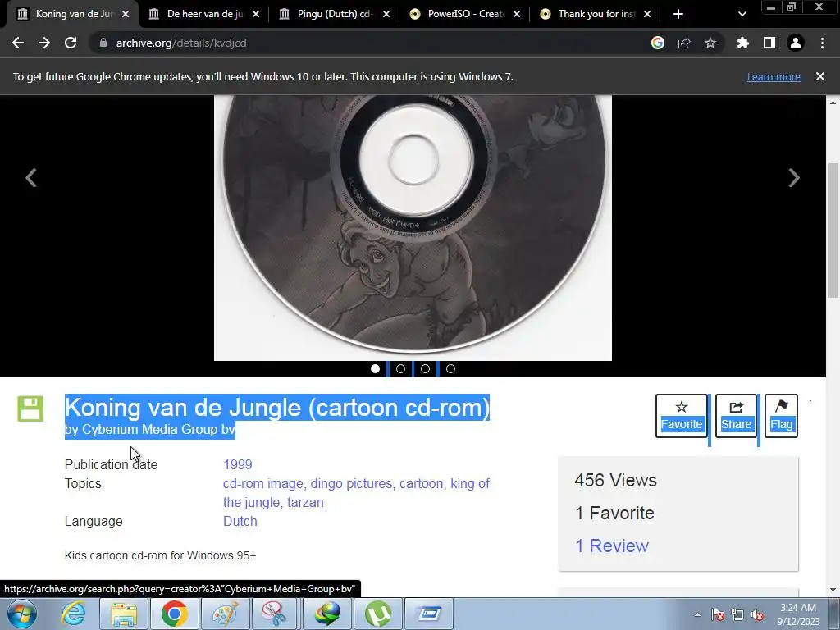The height and width of the screenshot is (630, 840).
Task: Show next image in carousel
Action: (794, 178)
